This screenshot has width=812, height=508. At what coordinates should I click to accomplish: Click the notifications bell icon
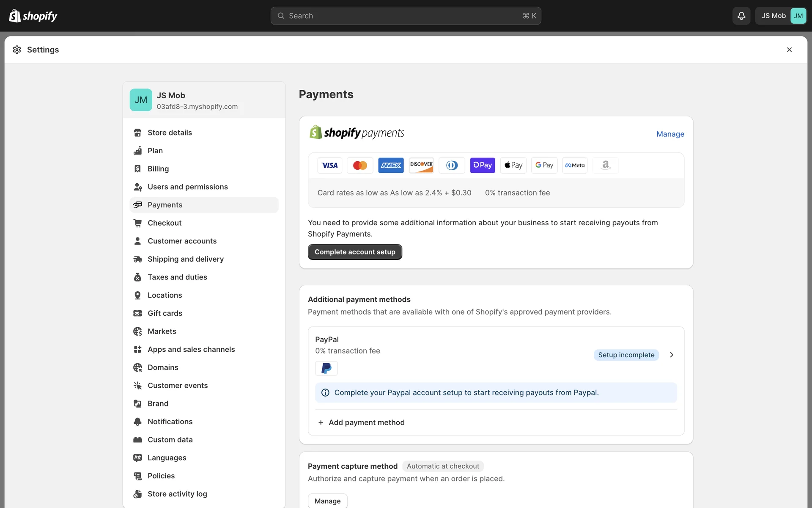[741, 16]
